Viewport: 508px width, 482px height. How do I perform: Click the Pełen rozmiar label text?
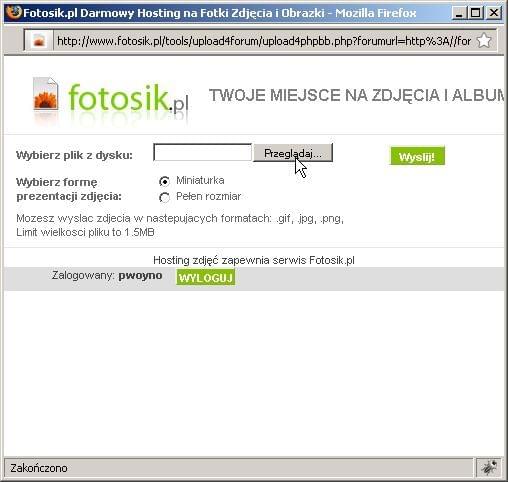[x=208, y=196]
